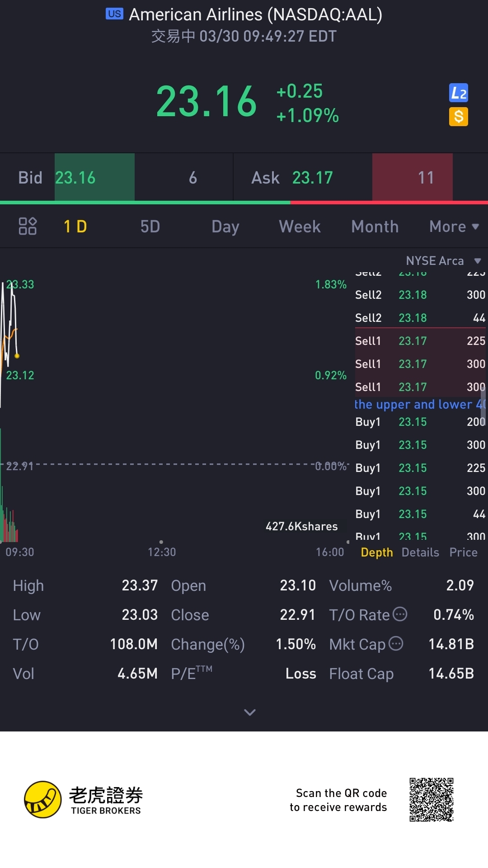
Task: Tap the Bid price 23.16
Action: pyautogui.click(x=75, y=178)
